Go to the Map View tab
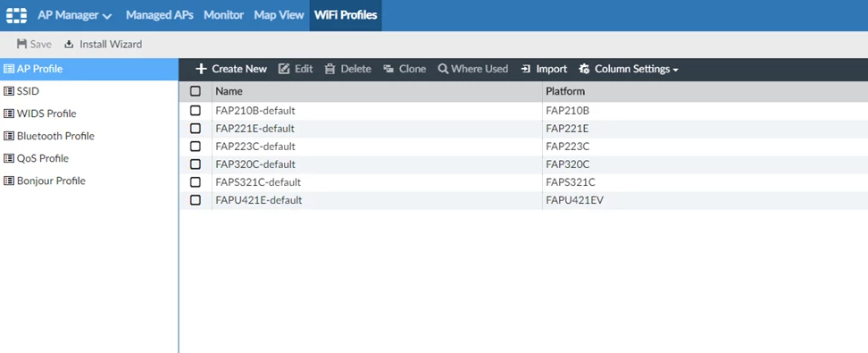The height and width of the screenshot is (353, 868). 279,15
